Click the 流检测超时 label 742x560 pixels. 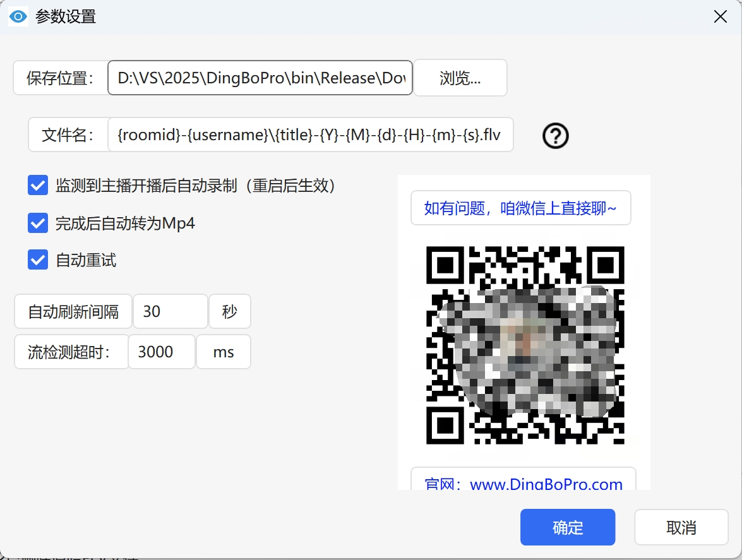pos(71,352)
